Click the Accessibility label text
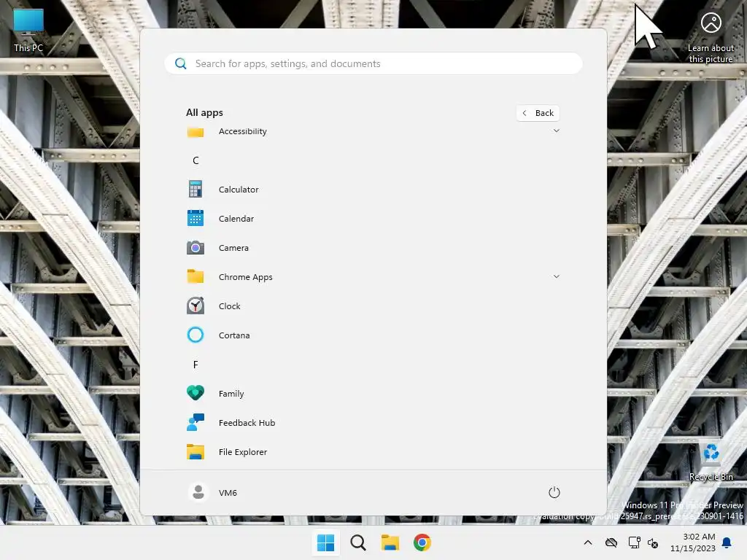747x560 pixels. [242, 131]
